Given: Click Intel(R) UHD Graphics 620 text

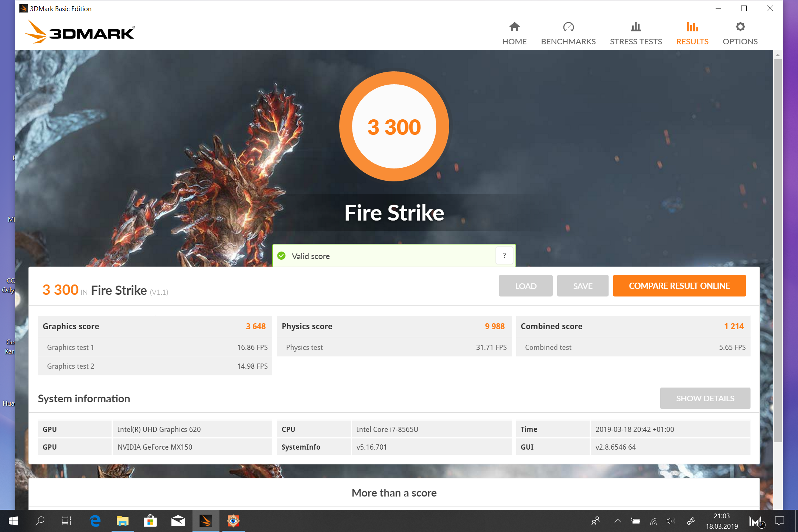Looking at the screenshot, I should pos(159,429).
